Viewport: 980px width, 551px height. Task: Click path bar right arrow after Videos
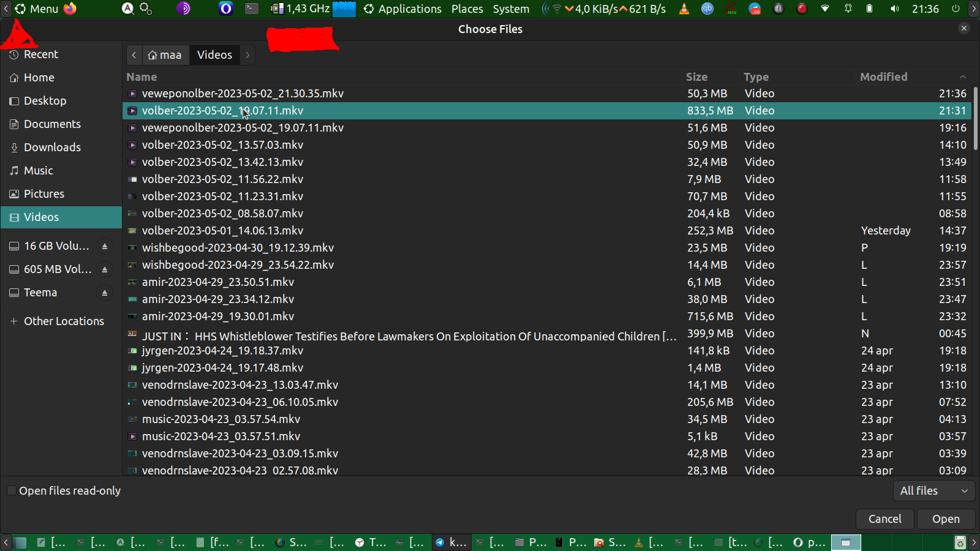[x=247, y=55]
